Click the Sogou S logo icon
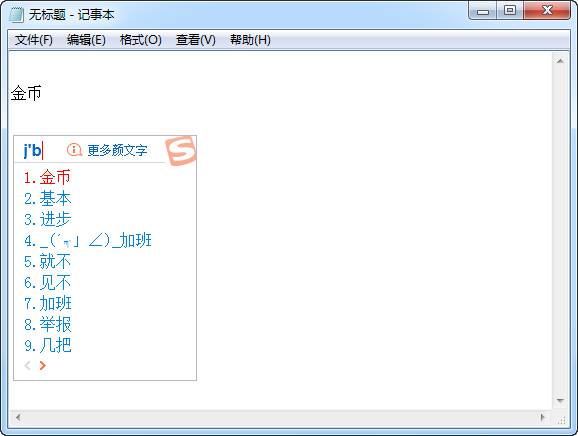The image size is (578, 436). click(181, 150)
